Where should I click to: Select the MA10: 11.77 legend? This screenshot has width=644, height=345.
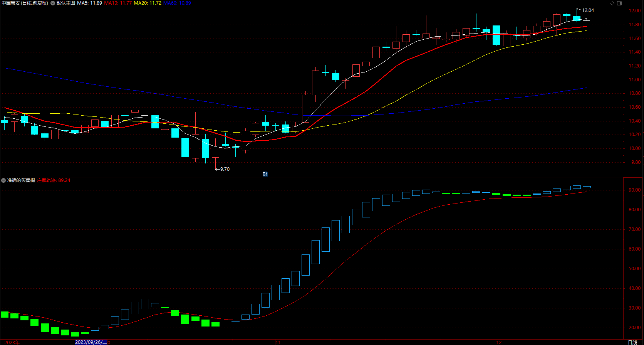(118, 3)
